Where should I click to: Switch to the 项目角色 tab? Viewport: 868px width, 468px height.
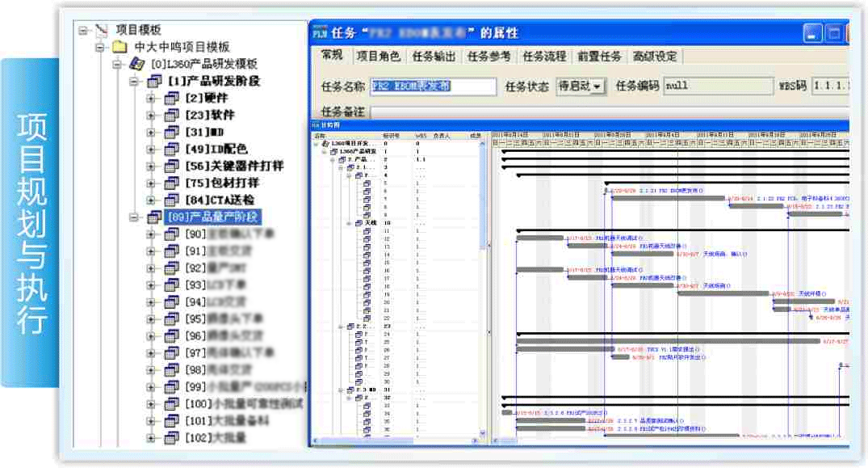(378, 56)
